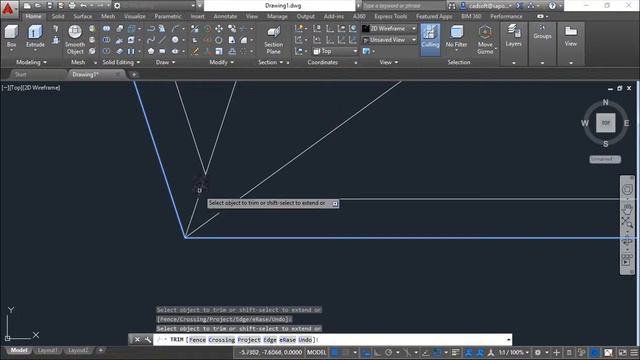
Task: Add new drawing tab with plus button
Action: (134, 75)
